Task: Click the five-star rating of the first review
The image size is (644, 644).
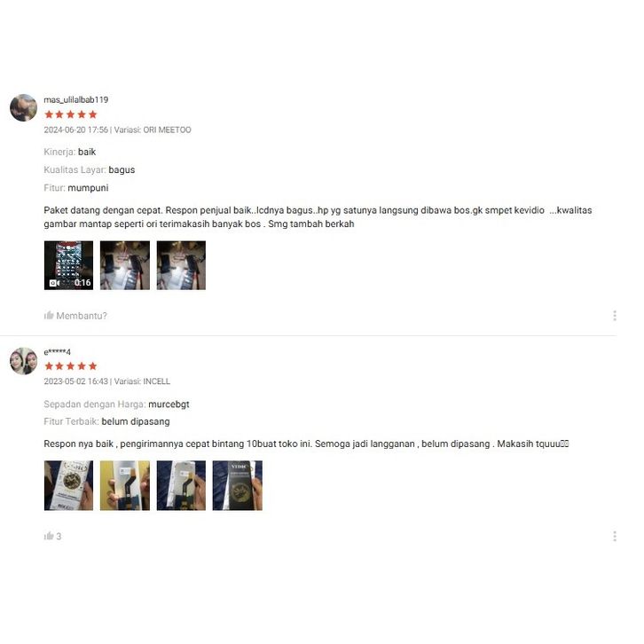Action: point(71,114)
